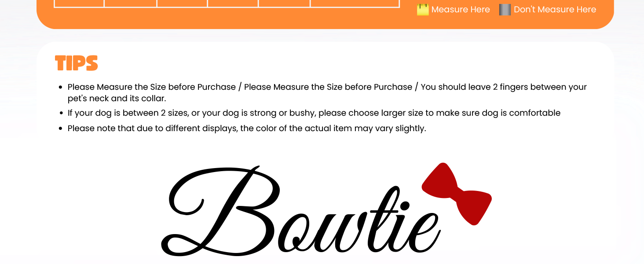
Task: Click the red bow tie icon
Action: [x=457, y=194]
